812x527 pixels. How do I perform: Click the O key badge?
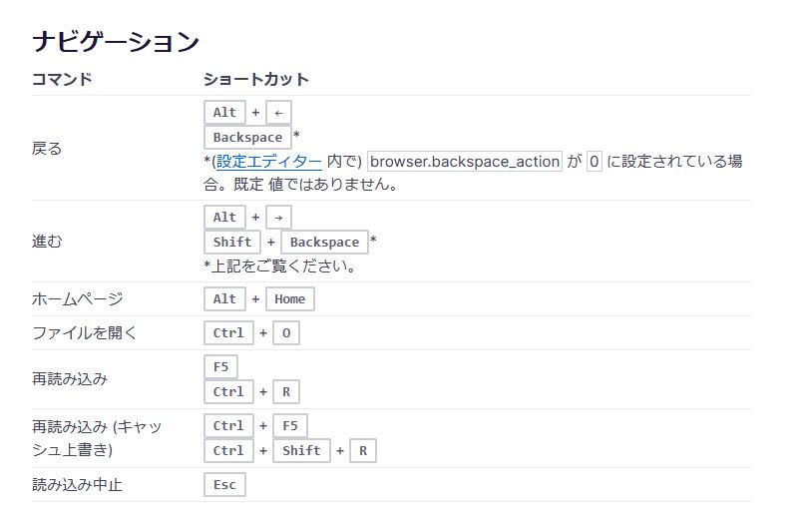click(x=285, y=332)
